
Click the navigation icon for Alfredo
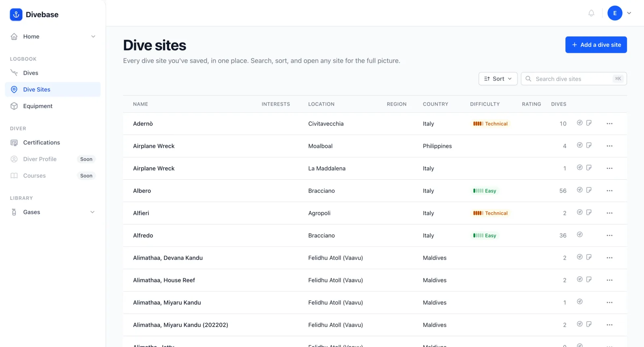[x=580, y=235]
